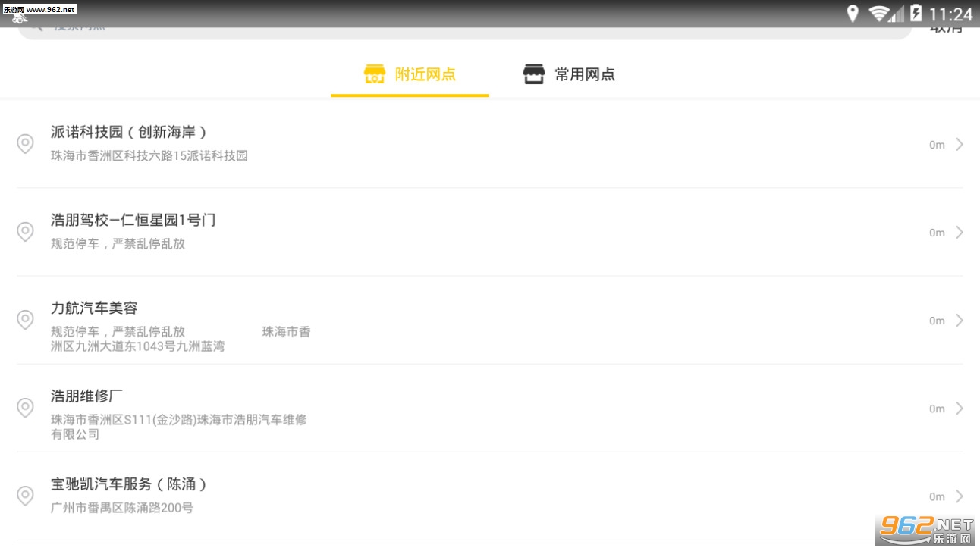Tap the address 珠海市香洲区科技六路15派诺科技园

[149, 156]
